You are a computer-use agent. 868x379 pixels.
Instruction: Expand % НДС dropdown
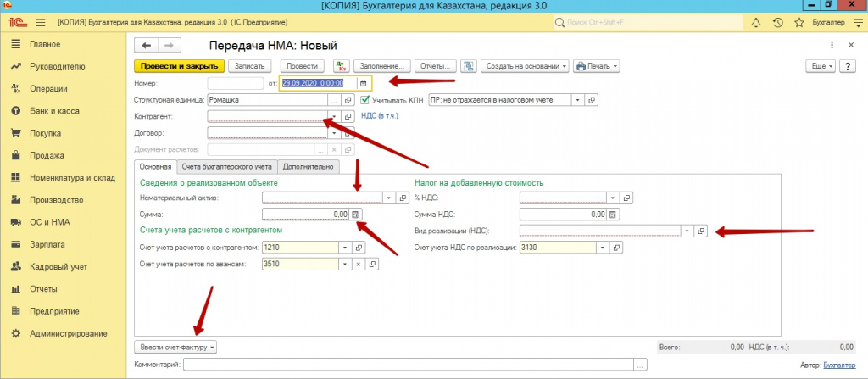point(612,198)
